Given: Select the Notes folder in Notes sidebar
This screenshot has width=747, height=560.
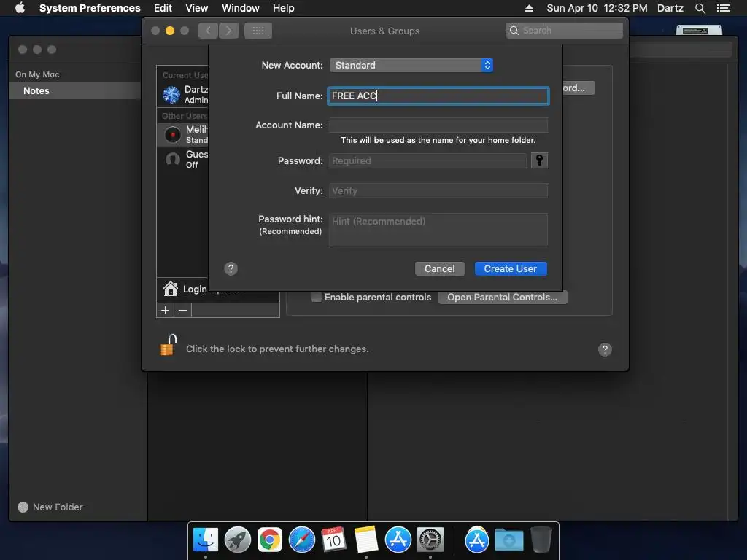Looking at the screenshot, I should 74,90.
